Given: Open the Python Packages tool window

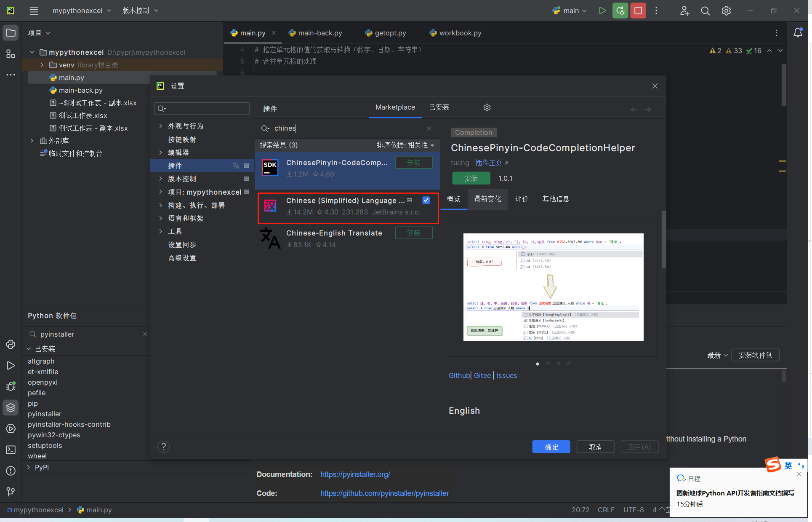Looking at the screenshot, I should (11, 407).
